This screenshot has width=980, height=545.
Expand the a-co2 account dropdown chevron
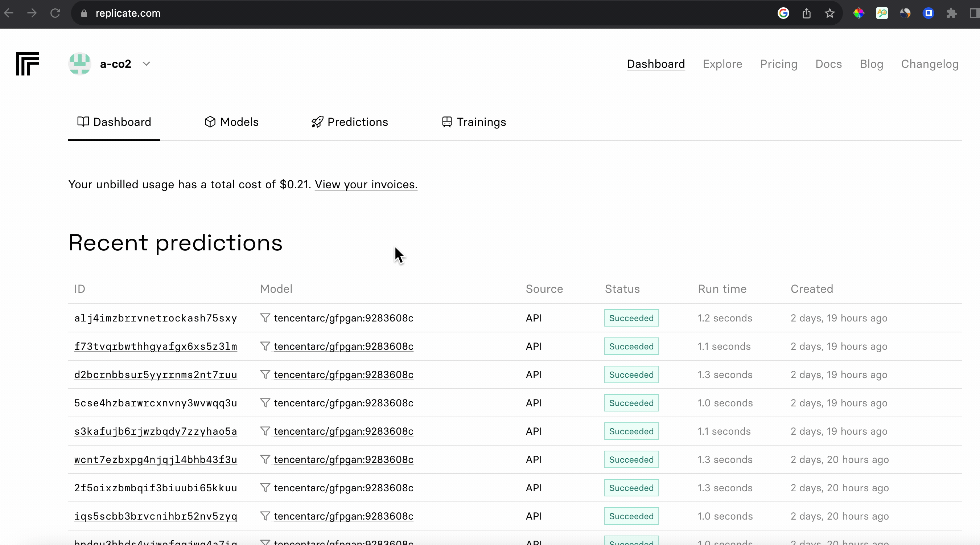(147, 63)
